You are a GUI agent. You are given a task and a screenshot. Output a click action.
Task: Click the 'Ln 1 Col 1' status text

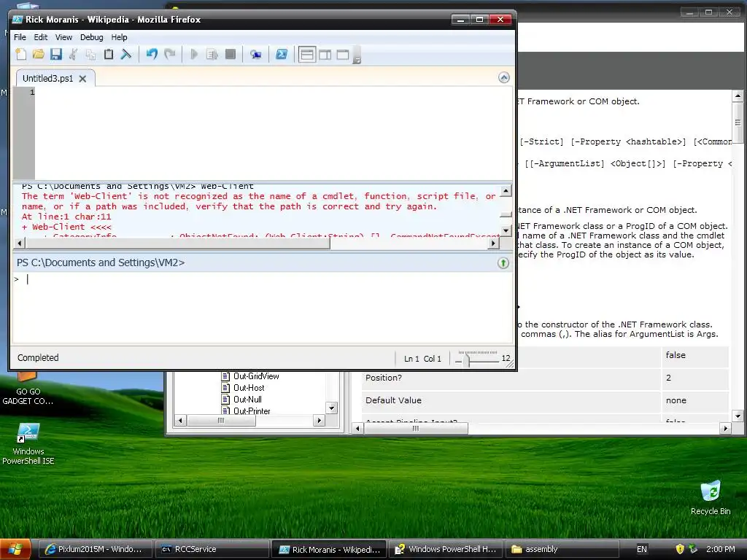pyautogui.click(x=422, y=359)
